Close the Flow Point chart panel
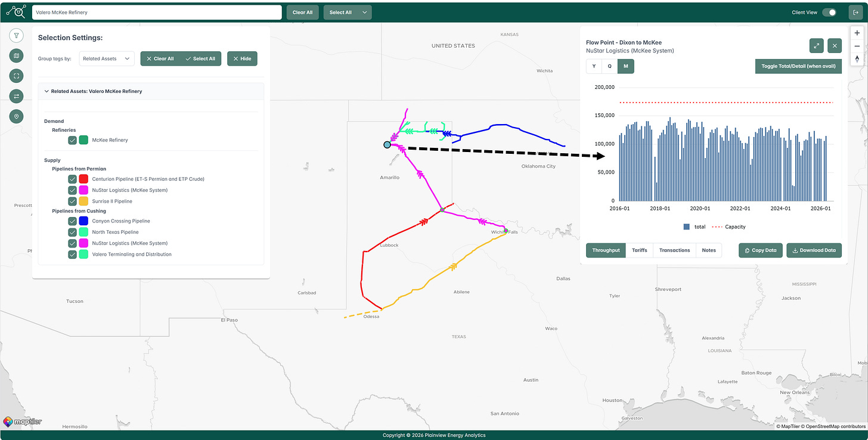The height and width of the screenshot is (440, 868). [x=835, y=45]
